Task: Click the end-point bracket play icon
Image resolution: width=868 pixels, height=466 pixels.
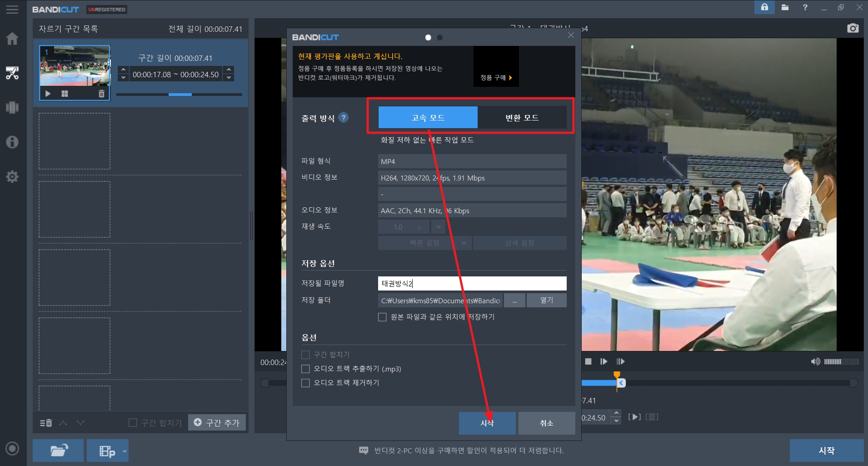Action: (634, 417)
